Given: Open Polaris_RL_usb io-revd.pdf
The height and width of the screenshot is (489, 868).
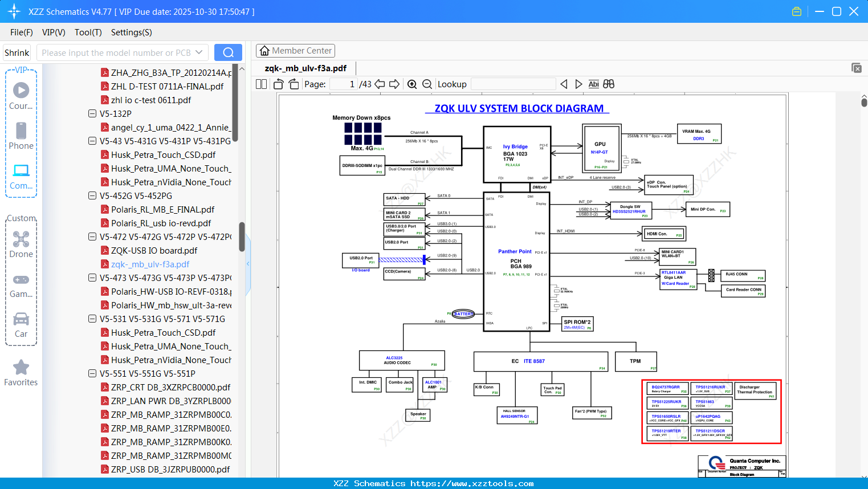Looking at the screenshot, I should click(x=161, y=223).
